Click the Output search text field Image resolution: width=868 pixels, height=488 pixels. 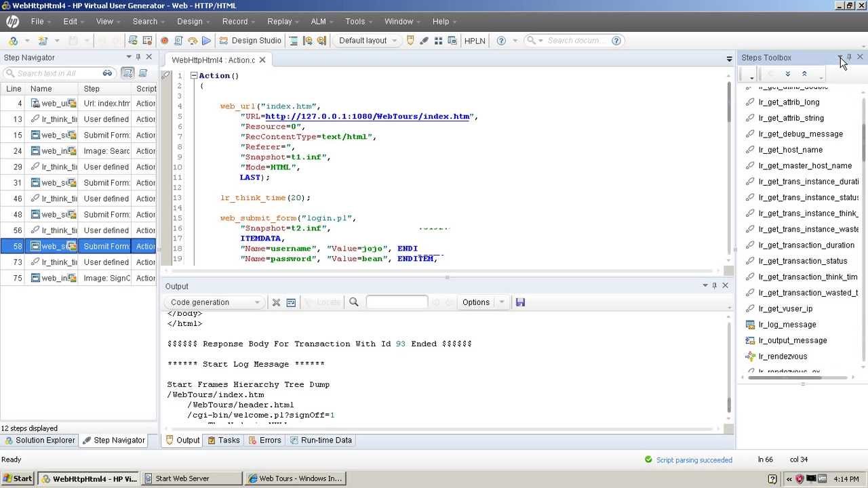coord(397,302)
